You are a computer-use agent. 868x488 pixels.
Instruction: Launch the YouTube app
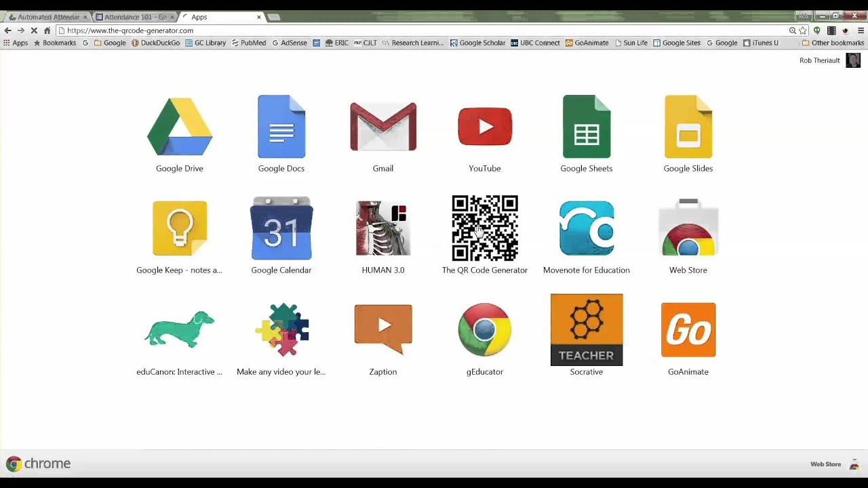point(485,127)
